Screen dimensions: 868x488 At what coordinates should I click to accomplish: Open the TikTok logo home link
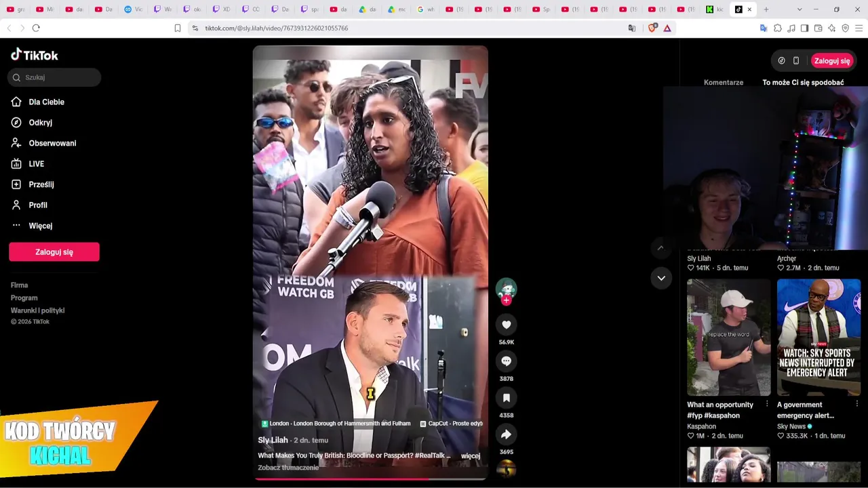pyautogui.click(x=35, y=55)
